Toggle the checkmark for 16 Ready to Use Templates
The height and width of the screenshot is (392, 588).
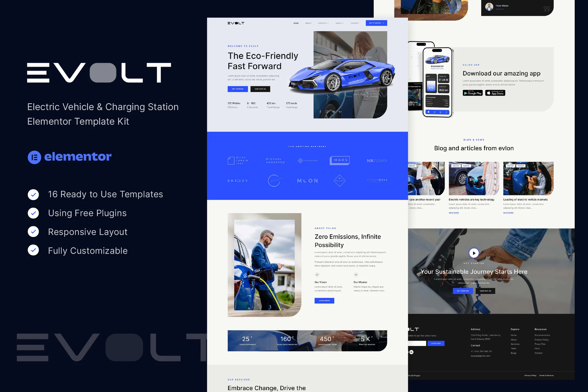pos(33,194)
